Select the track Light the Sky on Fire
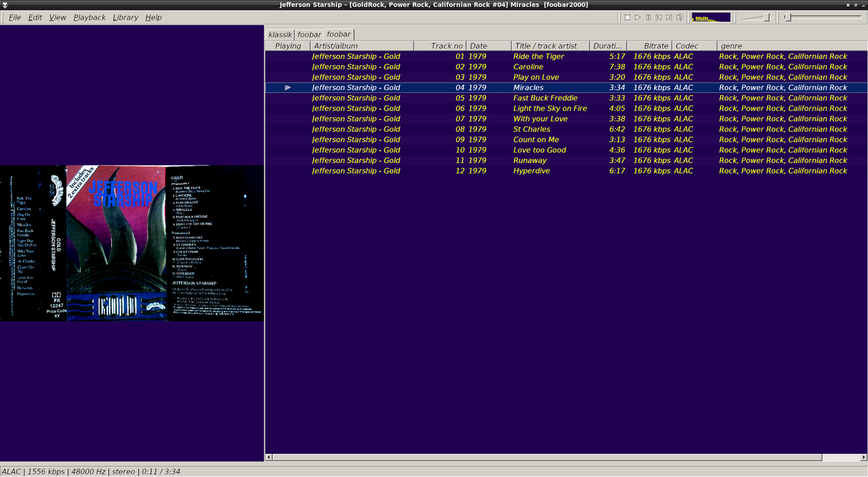This screenshot has width=868, height=477. tap(566, 109)
